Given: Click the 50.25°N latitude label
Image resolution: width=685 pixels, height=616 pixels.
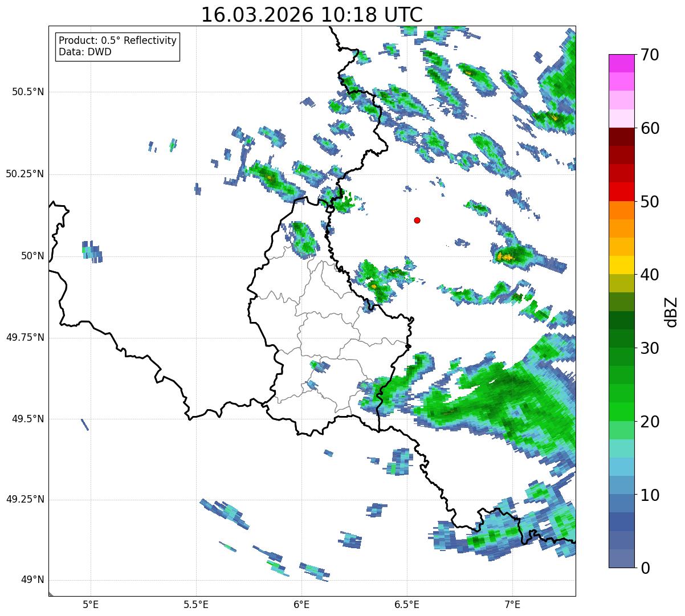Looking at the screenshot, I should point(25,174).
